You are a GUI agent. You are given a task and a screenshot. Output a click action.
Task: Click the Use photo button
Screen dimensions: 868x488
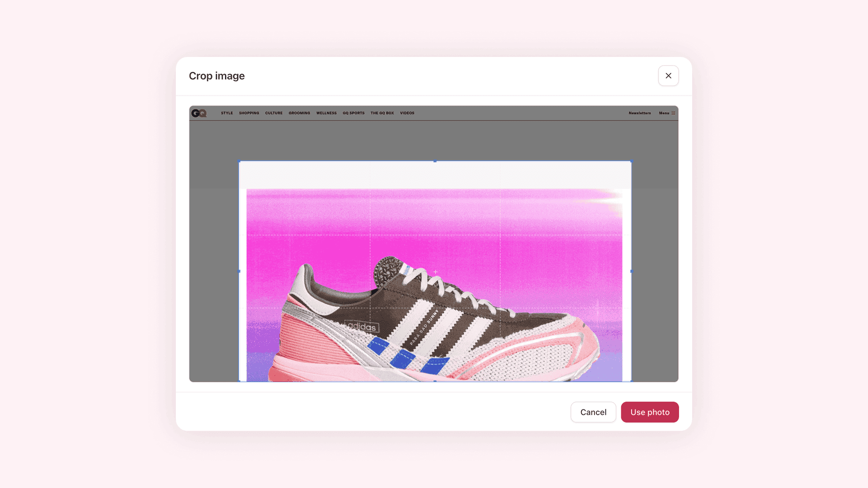pos(650,412)
